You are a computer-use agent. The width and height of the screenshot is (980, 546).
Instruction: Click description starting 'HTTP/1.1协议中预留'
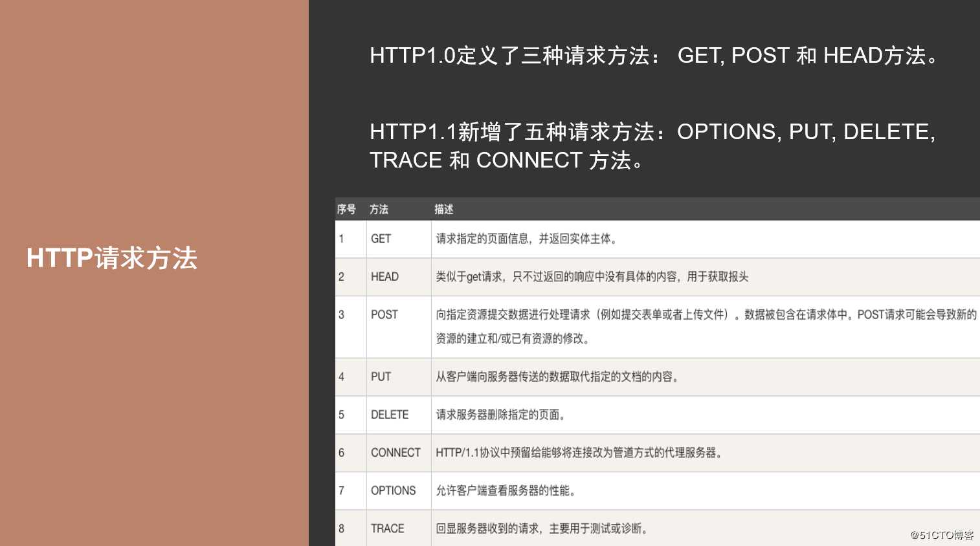point(579,453)
